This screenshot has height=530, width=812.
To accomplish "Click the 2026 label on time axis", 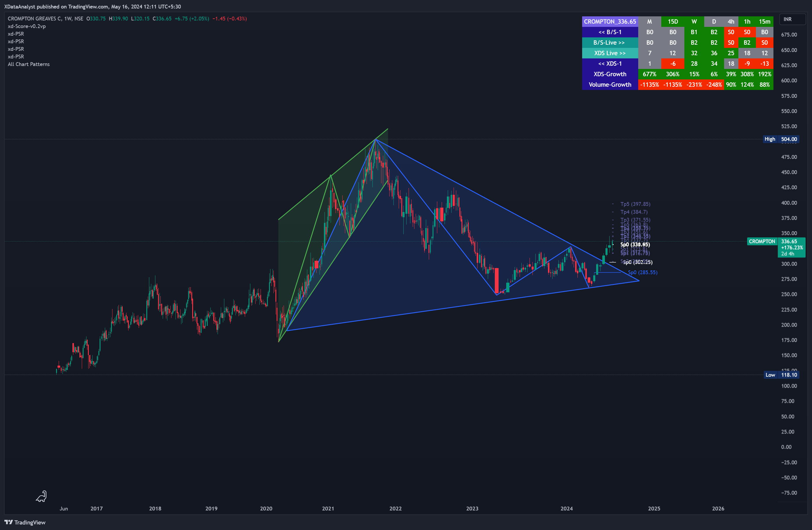I will (x=718, y=508).
